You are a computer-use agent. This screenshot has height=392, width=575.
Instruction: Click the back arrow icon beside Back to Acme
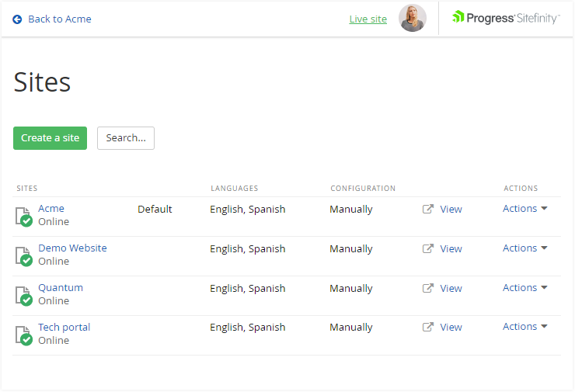pyautogui.click(x=17, y=19)
